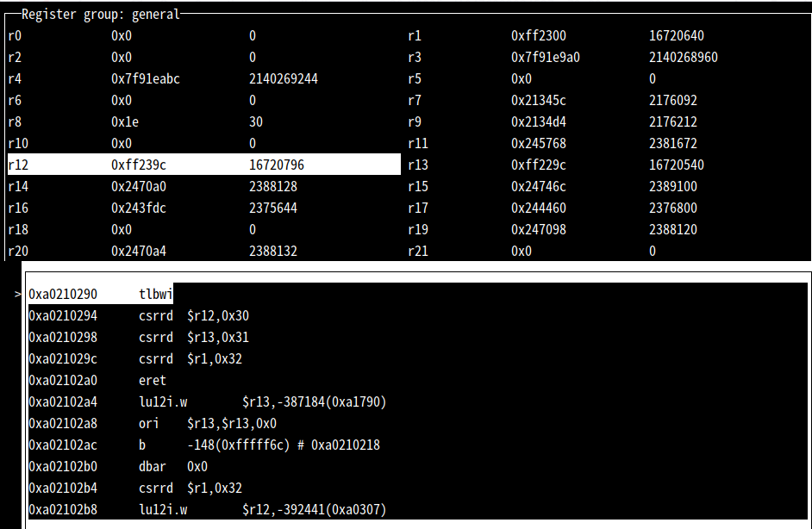
Task: Click the current-instruction arrow marker beside 0xa0210290
Action: (19, 294)
